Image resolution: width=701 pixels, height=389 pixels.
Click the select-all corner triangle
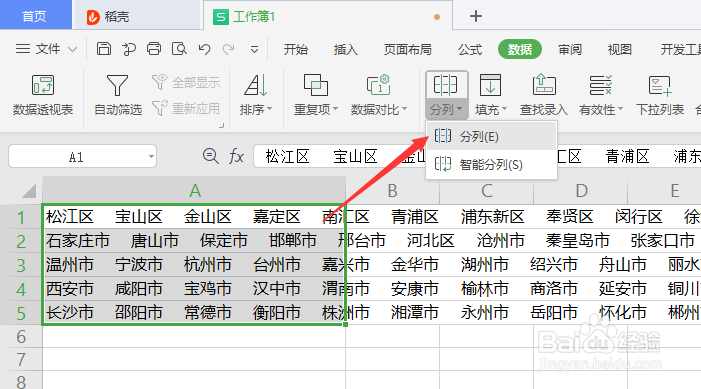coord(29,191)
